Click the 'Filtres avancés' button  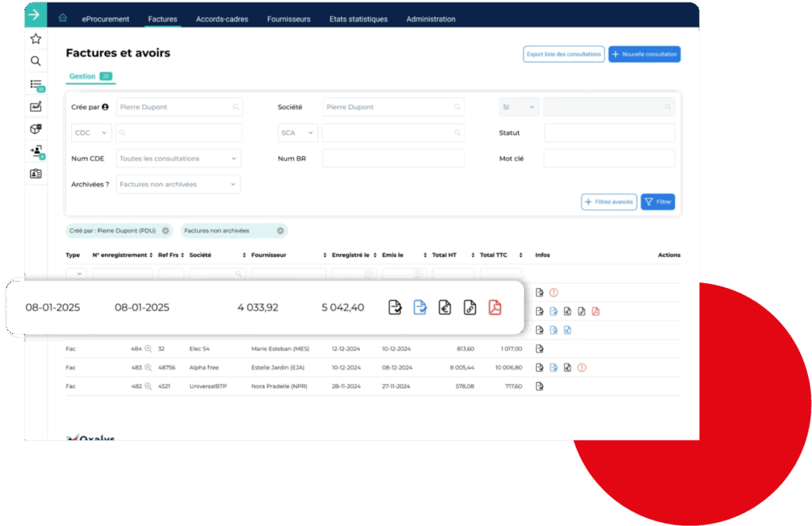[x=608, y=202]
